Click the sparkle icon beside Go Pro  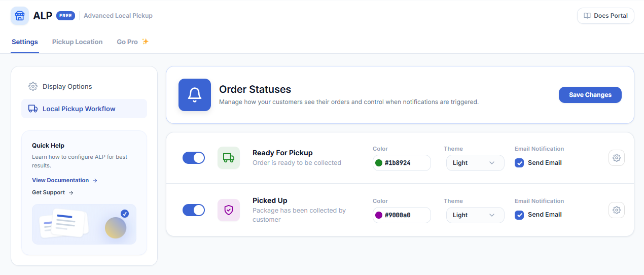point(145,42)
